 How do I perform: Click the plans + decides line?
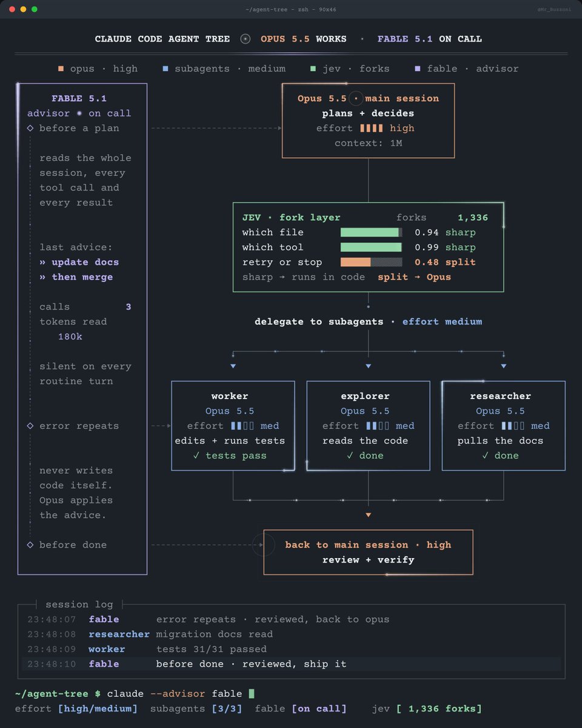pos(368,113)
